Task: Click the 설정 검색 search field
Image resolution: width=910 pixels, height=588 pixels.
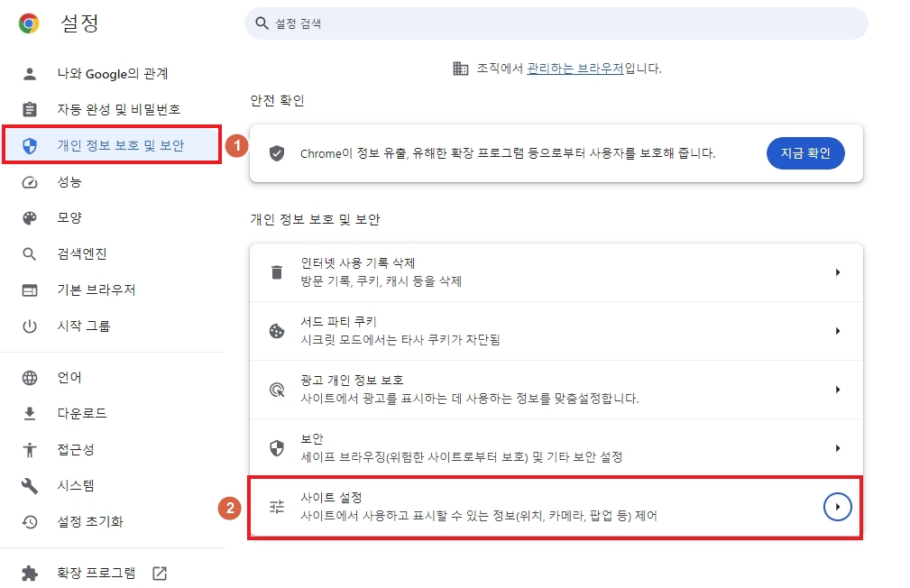Action: click(554, 23)
